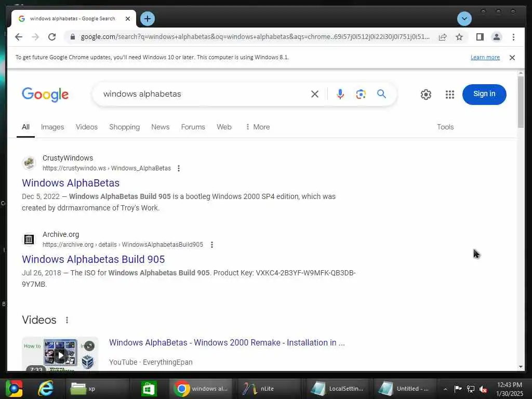Click the muted volume tray icon
Viewport: 532px width, 399px height.
[x=483, y=389]
